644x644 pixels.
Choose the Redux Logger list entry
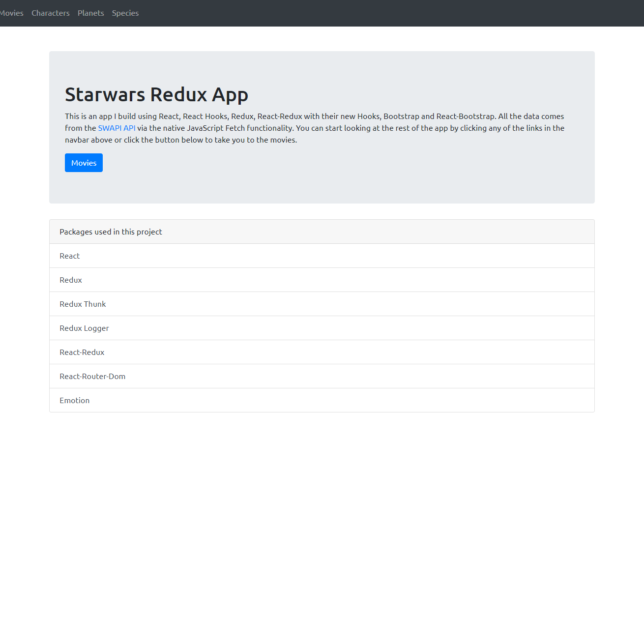point(322,328)
